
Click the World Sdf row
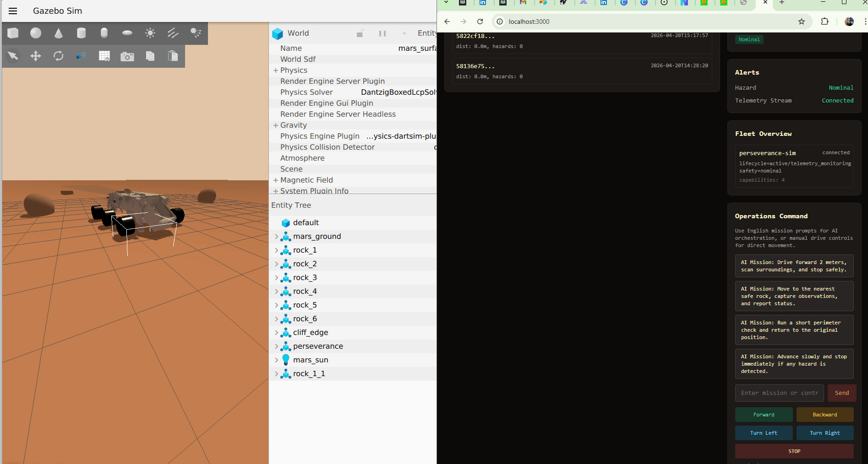353,59
